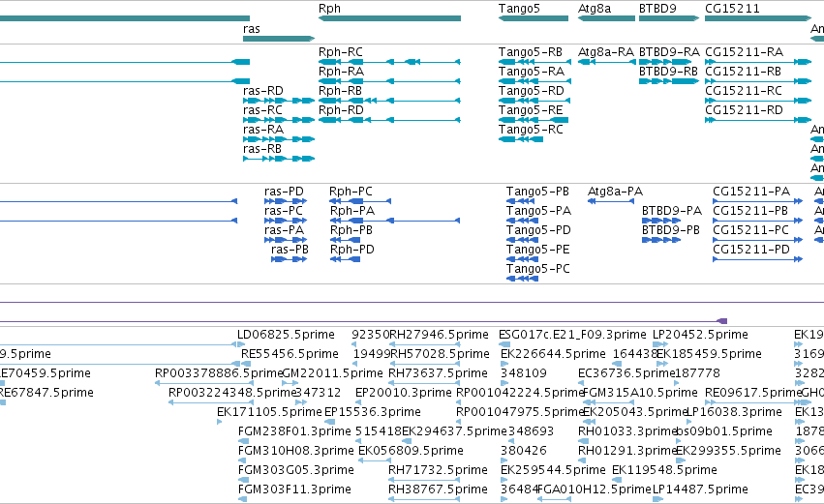Select transcript Rph-RD

pos(389,120)
